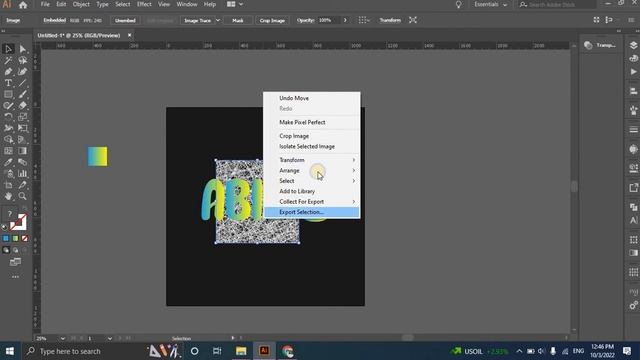640x360 pixels.
Task: Click the Unembed button
Action: [125, 20]
